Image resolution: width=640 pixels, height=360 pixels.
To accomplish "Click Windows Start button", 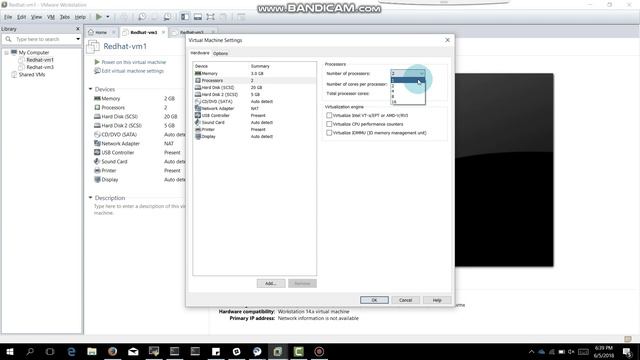I will (x=10, y=351).
